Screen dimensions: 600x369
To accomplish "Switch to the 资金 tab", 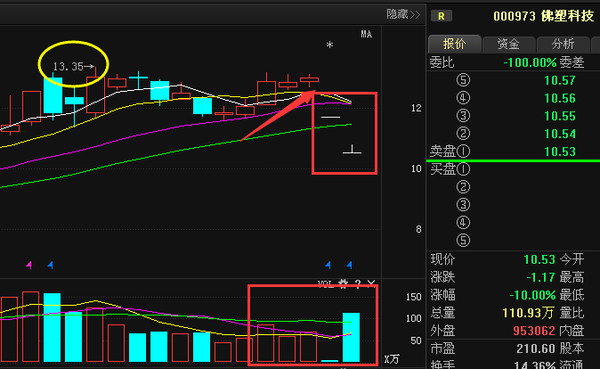I will click(509, 44).
